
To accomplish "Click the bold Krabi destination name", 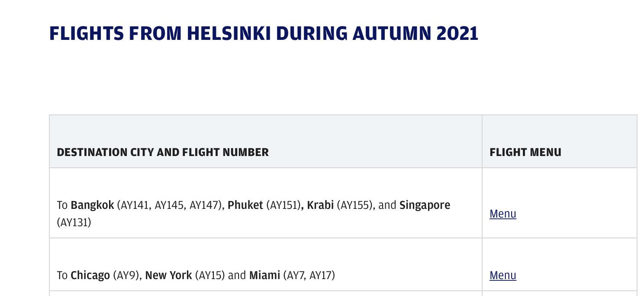I will [321, 205].
